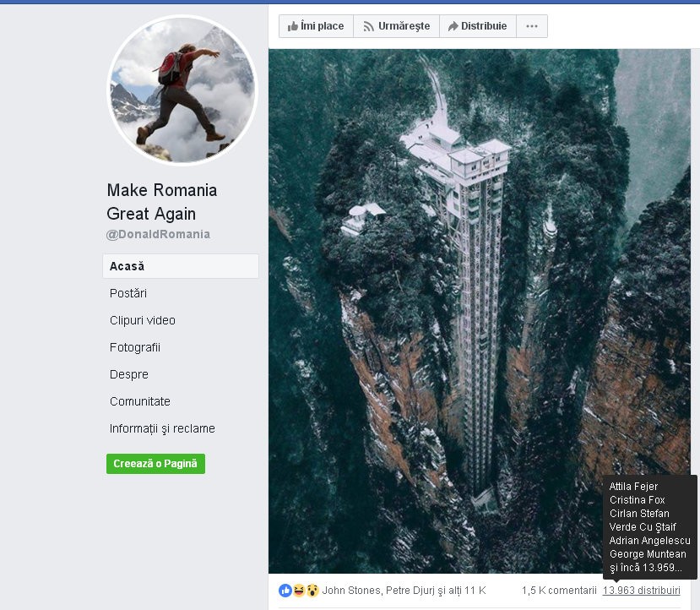Open Informații și reclame section
Screen dimensions: 700x610
click(162, 428)
